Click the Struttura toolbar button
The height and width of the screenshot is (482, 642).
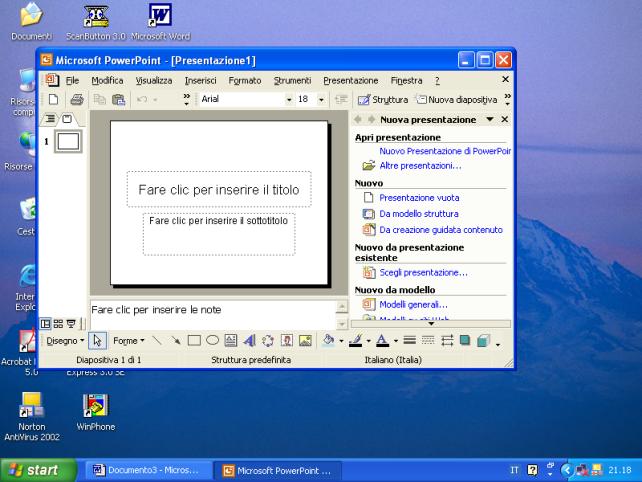click(x=383, y=100)
